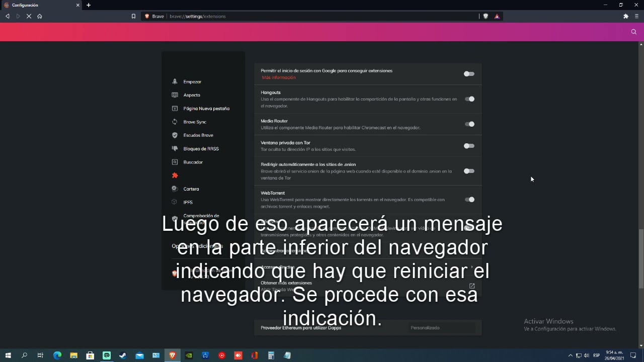
Task: Click the volume icon in system tray
Action: [586, 355]
